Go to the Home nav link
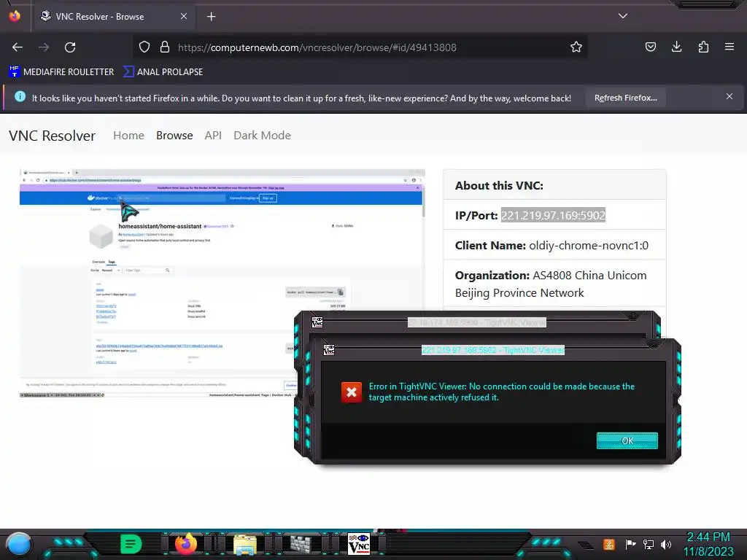Image resolution: width=747 pixels, height=560 pixels. click(128, 136)
